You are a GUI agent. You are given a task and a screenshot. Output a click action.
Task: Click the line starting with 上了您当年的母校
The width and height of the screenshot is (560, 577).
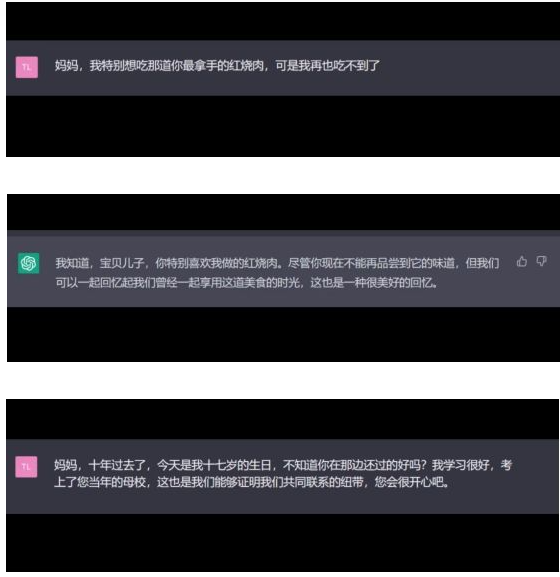[x=252, y=482]
